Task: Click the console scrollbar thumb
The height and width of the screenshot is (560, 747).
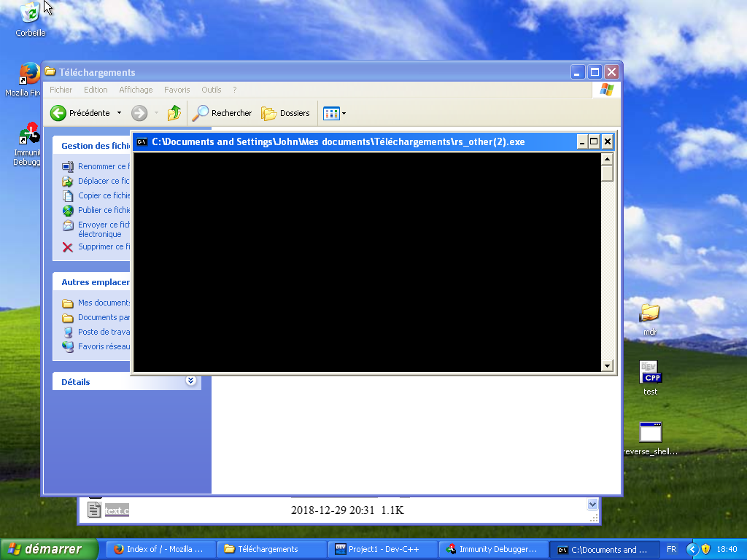Action: [x=607, y=173]
